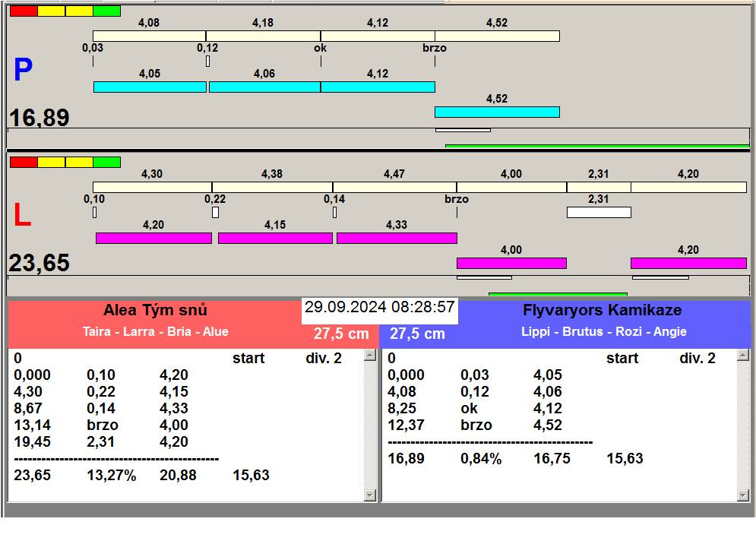Select the white penalty bar labeled 2,31

(x=599, y=212)
